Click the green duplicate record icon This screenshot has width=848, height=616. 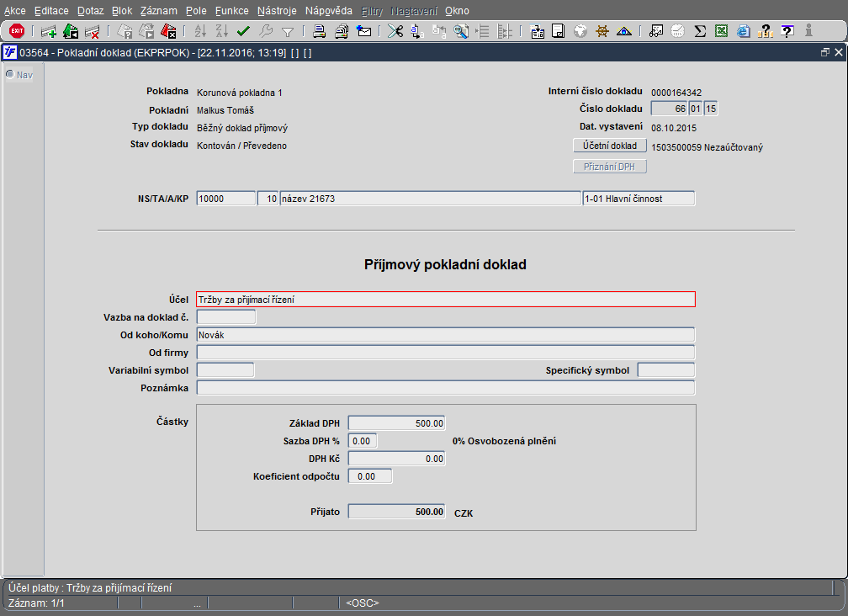pyautogui.click(x=71, y=31)
